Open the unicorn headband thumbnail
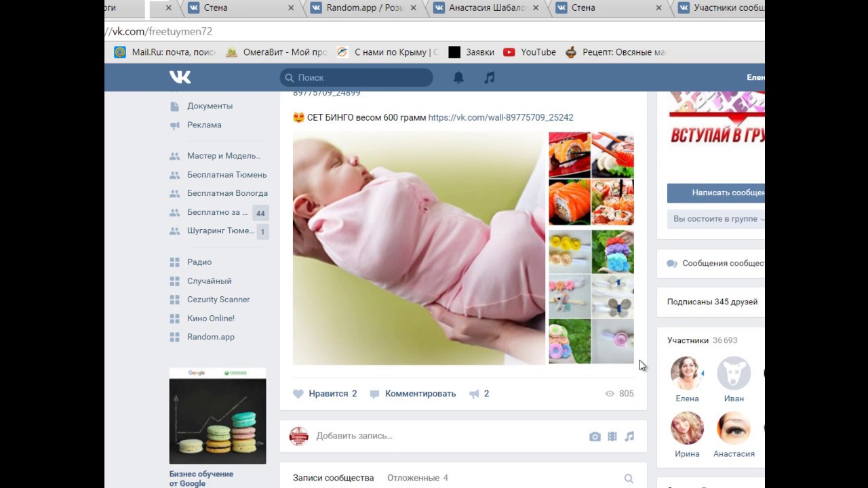Image resolution: width=868 pixels, height=488 pixels. [x=570, y=296]
